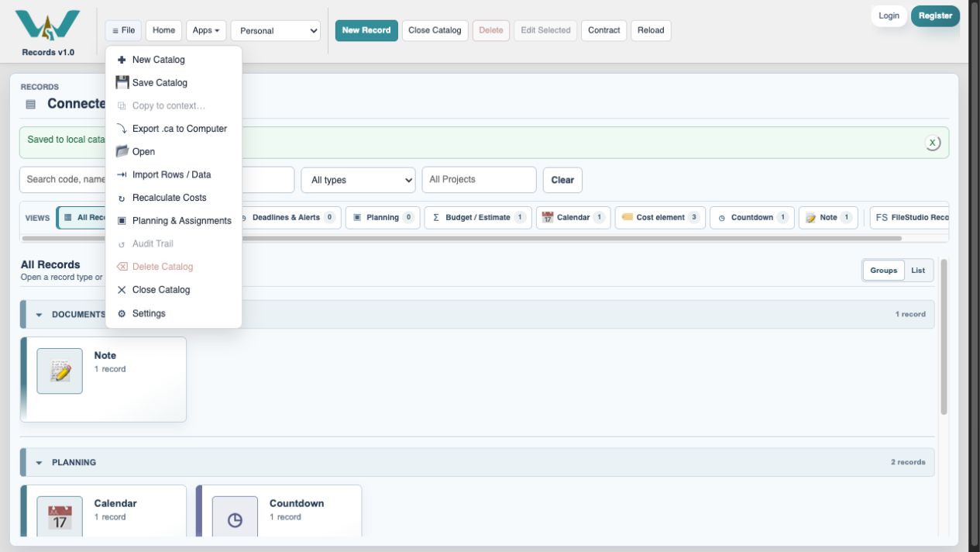Dismiss the saved notification with its X icon
The width and height of the screenshot is (980, 552).
coord(933,143)
